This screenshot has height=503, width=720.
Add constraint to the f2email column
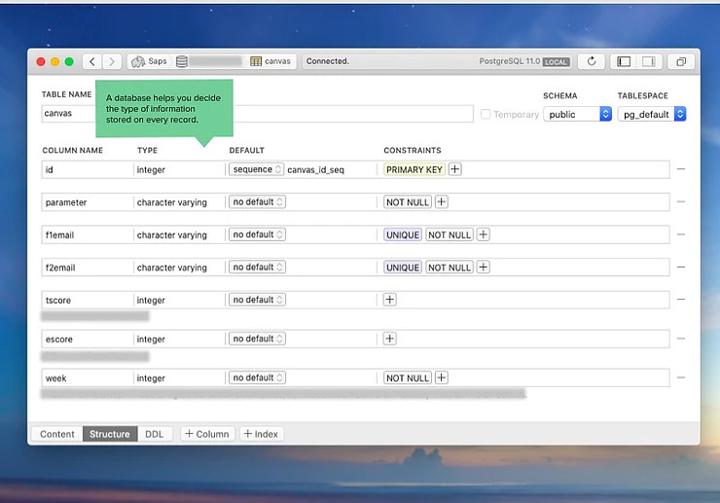tap(483, 267)
